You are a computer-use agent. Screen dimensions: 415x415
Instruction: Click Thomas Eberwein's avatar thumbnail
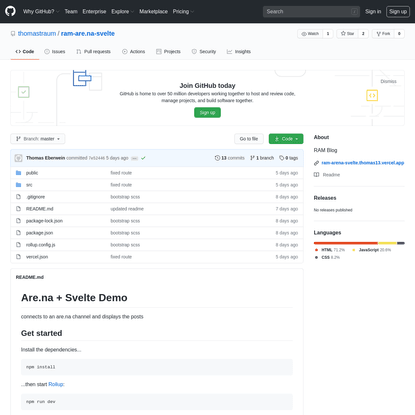coord(19,158)
